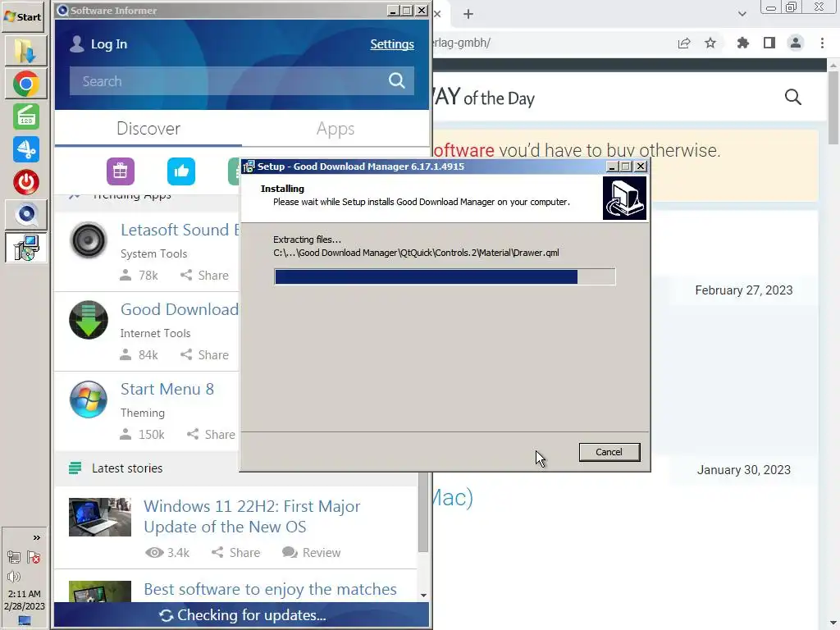Click the 150k users icon
The width and height of the screenshot is (840, 630).
click(126, 435)
